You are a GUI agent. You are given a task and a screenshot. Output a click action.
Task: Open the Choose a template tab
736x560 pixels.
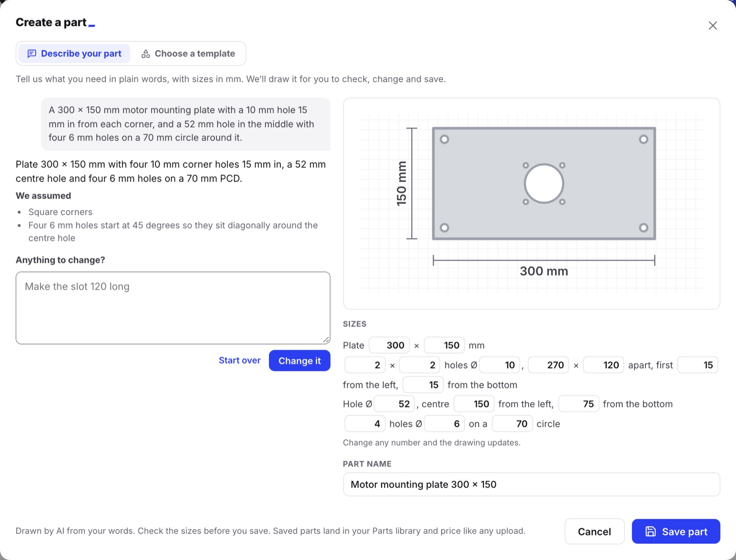[x=188, y=54]
